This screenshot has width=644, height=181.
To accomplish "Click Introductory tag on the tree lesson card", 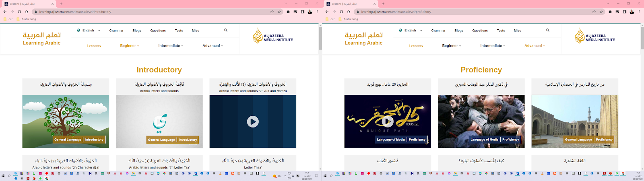I will [x=94, y=140].
